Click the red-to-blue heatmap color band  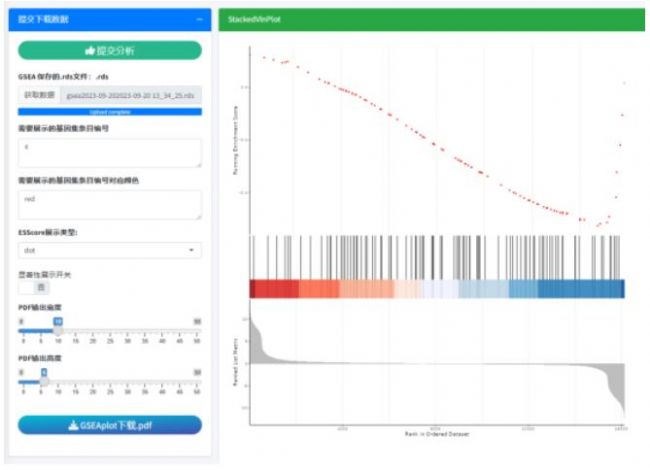tap(435, 288)
